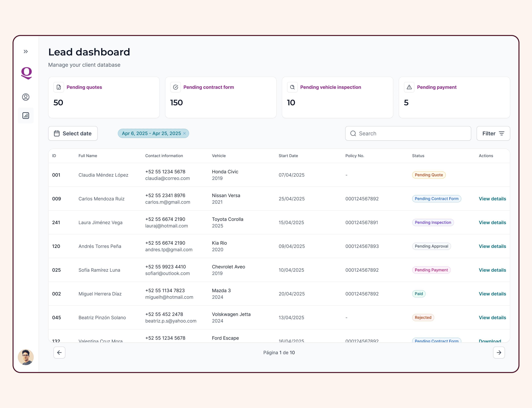Click the Pending quotes document icon
Image resolution: width=532 pixels, height=408 pixels.
tap(59, 87)
